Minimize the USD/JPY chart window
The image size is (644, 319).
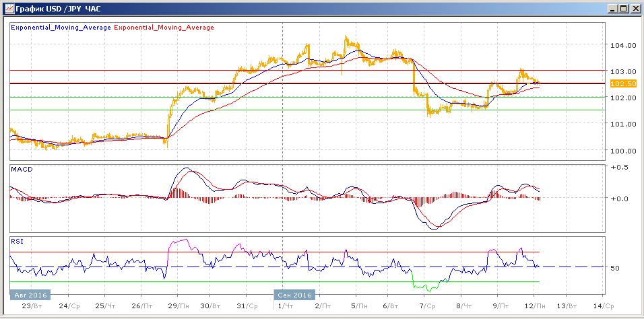(x=611, y=9)
